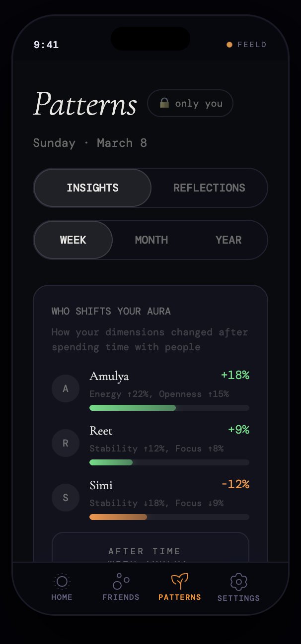301x644 pixels.
Task: Tap the Patterns sprout icon
Action: (179, 581)
